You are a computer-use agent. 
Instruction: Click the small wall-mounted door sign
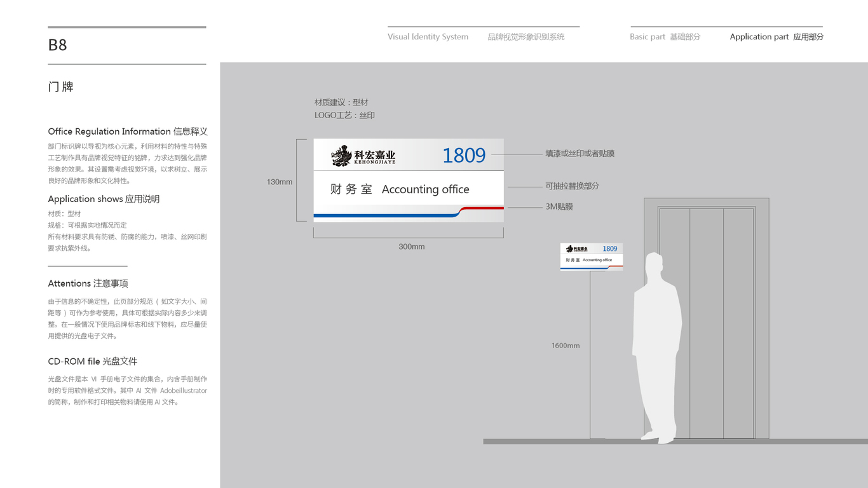591,257
